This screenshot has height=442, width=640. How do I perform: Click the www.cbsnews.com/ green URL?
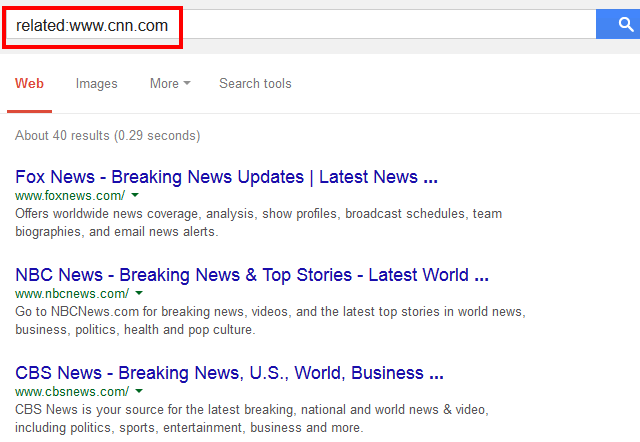(x=72, y=392)
